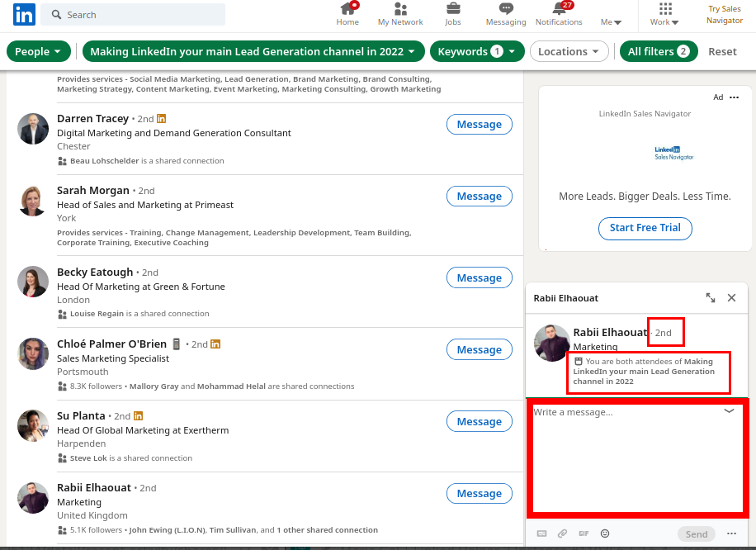This screenshot has height=550, width=756.
Task: Expand the Making LinkedIn your main Lead Generation filter
Action: point(253,52)
